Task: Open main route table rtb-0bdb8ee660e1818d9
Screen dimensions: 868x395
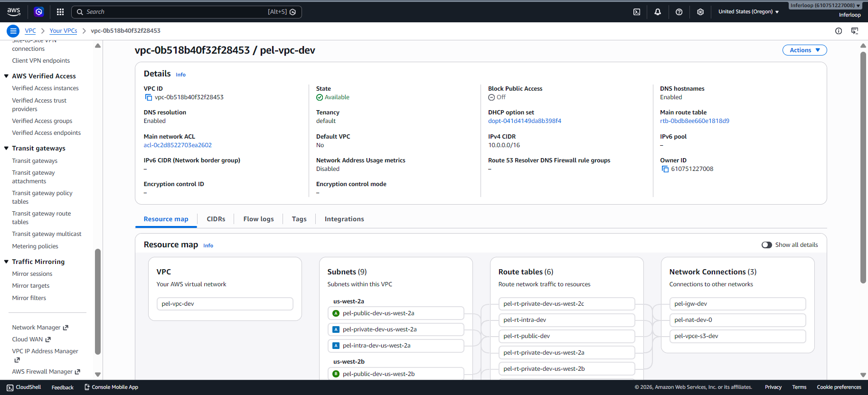Action: (x=695, y=121)
